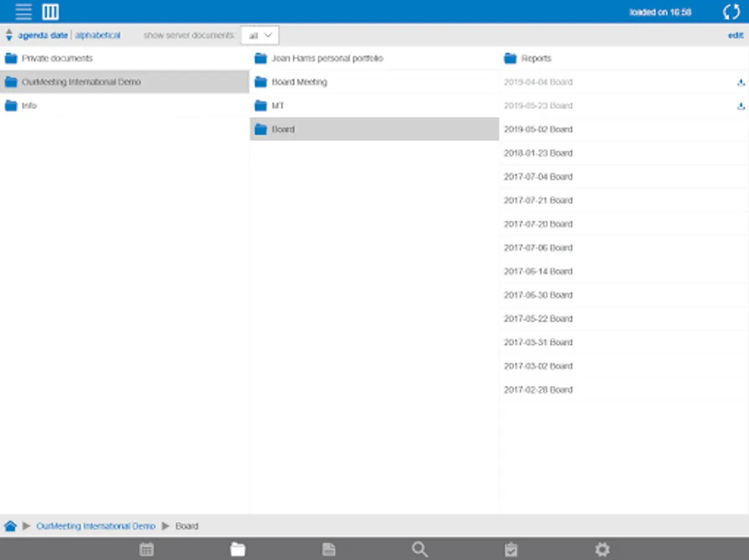
Task: Open the hamburger menu icon
Action: pyautogui.click(x=24, y=12)
